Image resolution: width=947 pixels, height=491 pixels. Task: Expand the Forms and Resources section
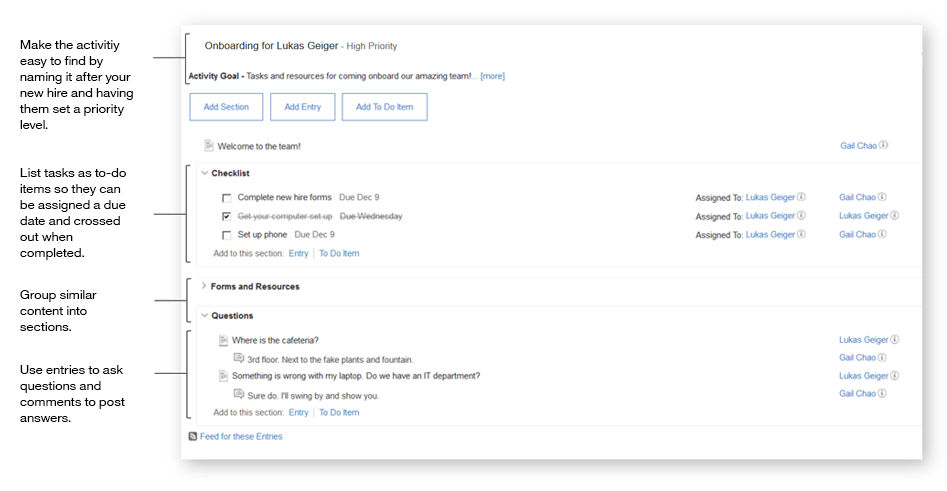[204, 286]
